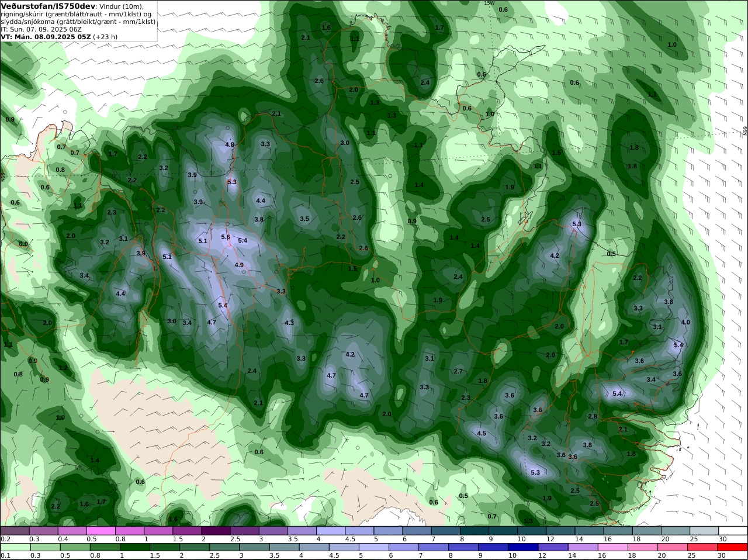Click the 1.9 value beside the 1.3 value
Screen dimensions: 748x560
pyautogui.click(x=547, y=499)
